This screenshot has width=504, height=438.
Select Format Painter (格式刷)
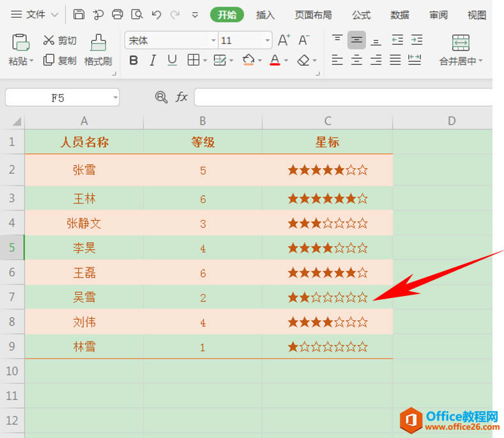pyautogui.click(x=98, y=50)
